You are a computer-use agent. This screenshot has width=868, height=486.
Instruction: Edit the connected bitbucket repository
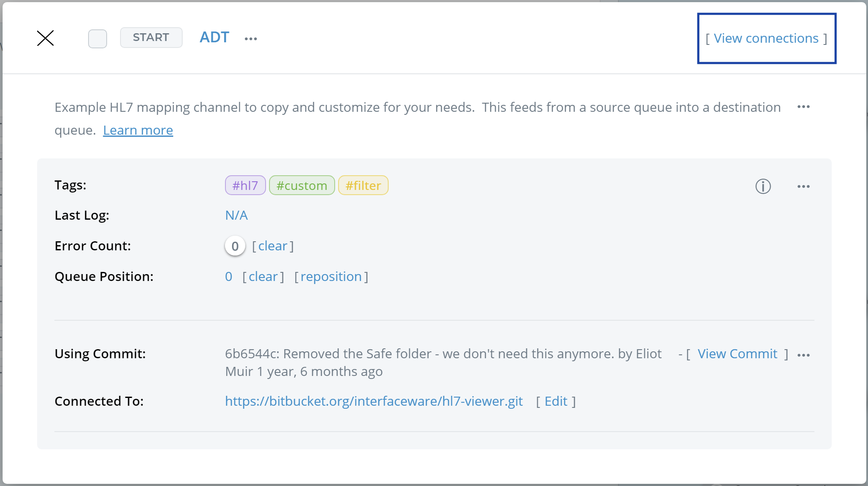pos(556,401)
